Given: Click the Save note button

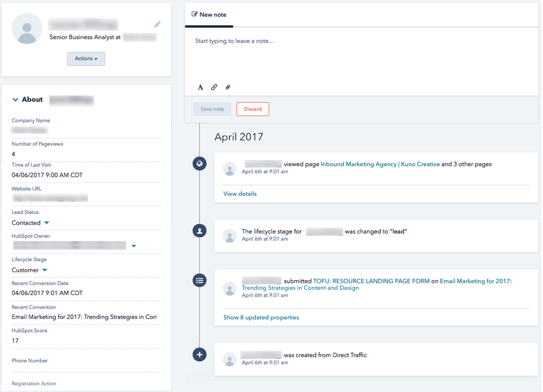Looking at the screenshot, I should pyautogui.click(x=212, y=109).
